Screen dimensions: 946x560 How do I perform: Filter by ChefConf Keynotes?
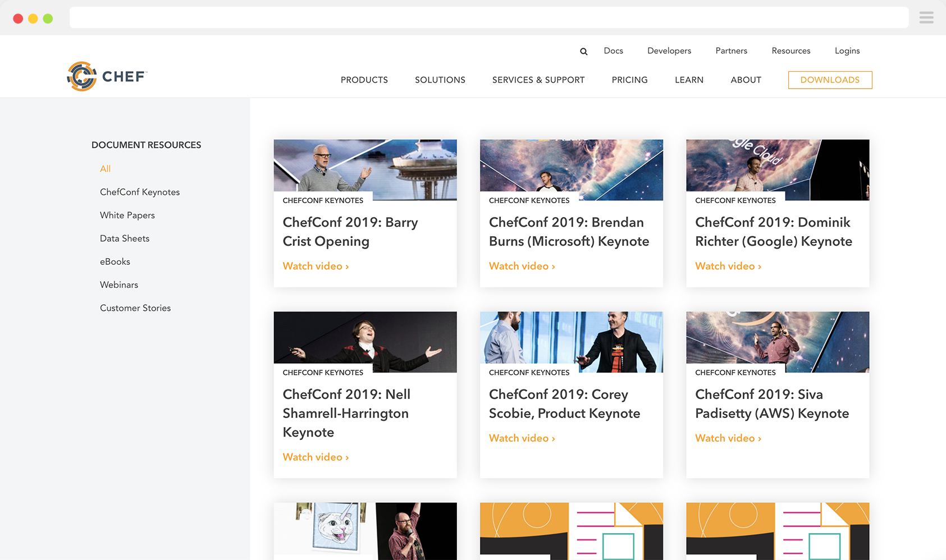pos(140,192)
